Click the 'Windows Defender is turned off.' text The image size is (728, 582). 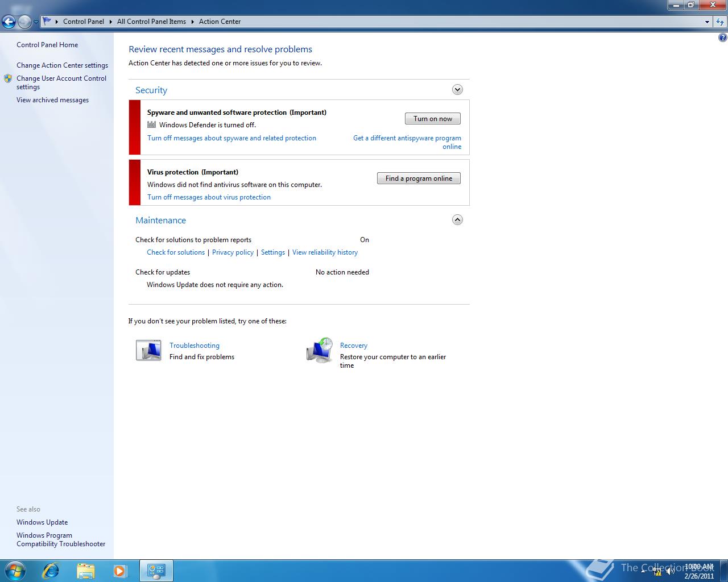pyautogui.click(x=208, y=125)
